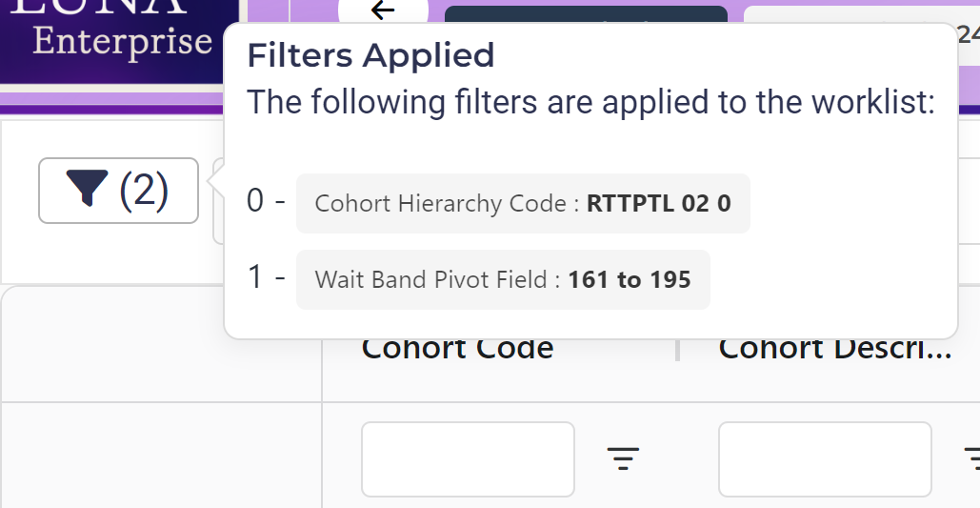
Task: Click the index number 1 beside second filter
Action: click(x=254, y=277)
